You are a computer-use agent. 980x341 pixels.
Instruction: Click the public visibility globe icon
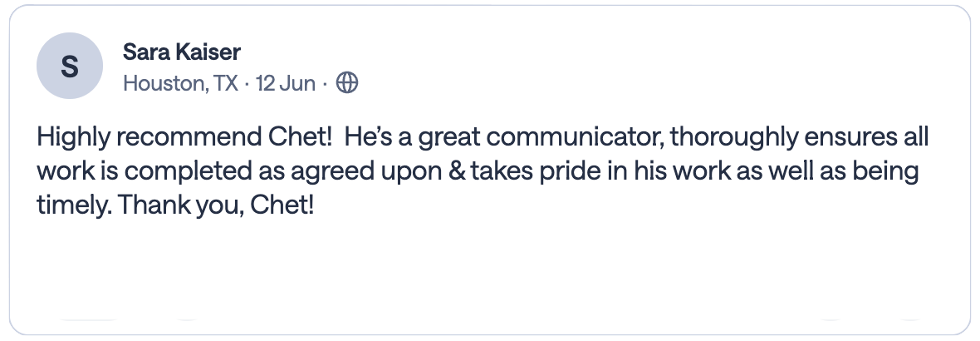[347, 82]
